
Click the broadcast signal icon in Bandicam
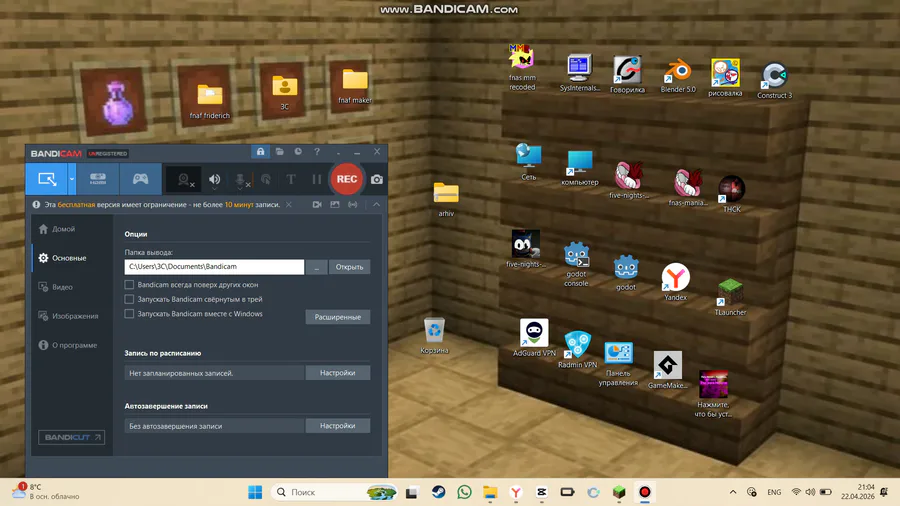[352, 204]
